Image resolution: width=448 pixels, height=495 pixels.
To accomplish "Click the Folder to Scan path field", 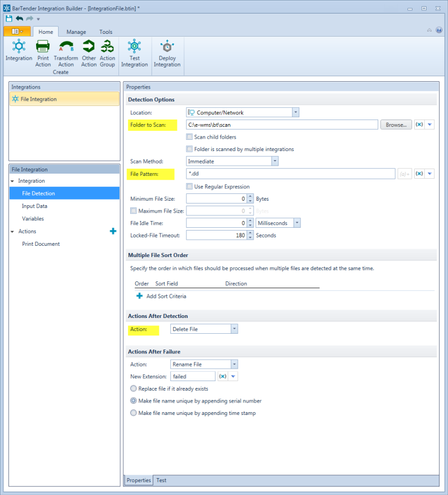I will pos(282,125).
